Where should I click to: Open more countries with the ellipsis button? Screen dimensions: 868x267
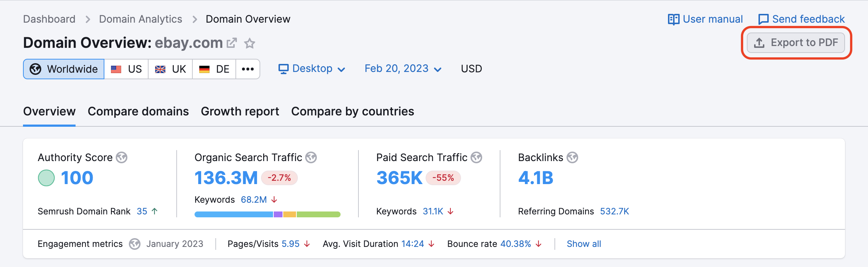[248, 69]
